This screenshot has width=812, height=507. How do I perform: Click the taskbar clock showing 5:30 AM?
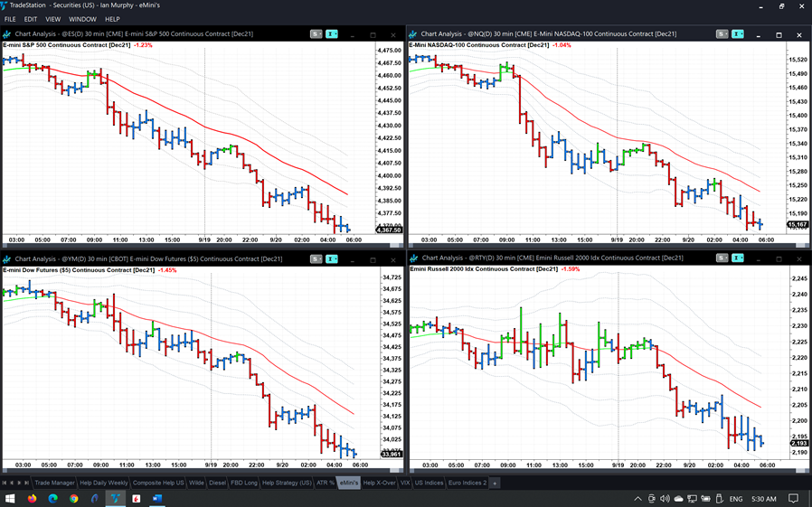[x=762, y=498]
